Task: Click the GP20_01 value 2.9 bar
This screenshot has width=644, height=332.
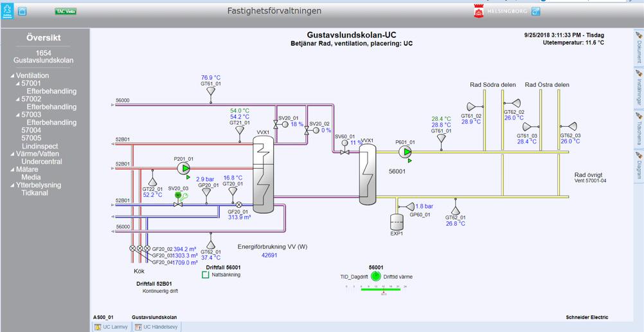Action: pos(205,180)
